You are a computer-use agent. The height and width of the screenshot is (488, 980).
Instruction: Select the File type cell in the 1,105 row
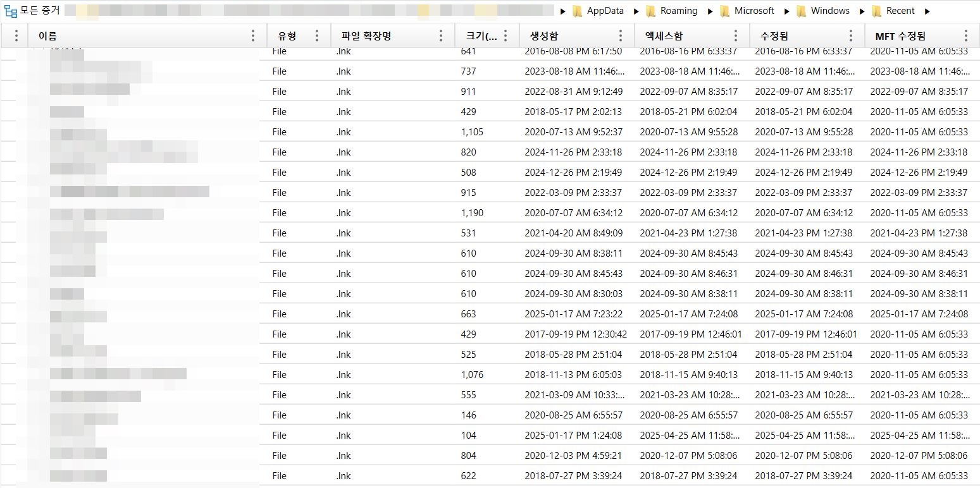(280, 132)
